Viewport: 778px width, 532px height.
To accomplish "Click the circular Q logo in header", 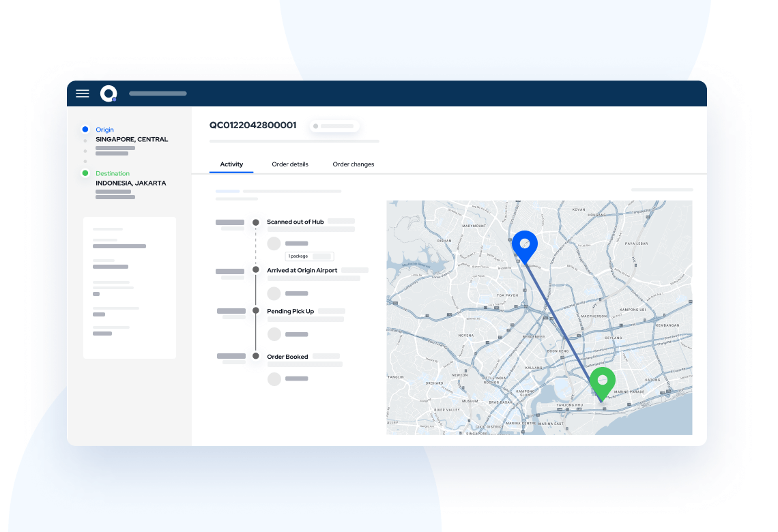I will pos(109,93).
